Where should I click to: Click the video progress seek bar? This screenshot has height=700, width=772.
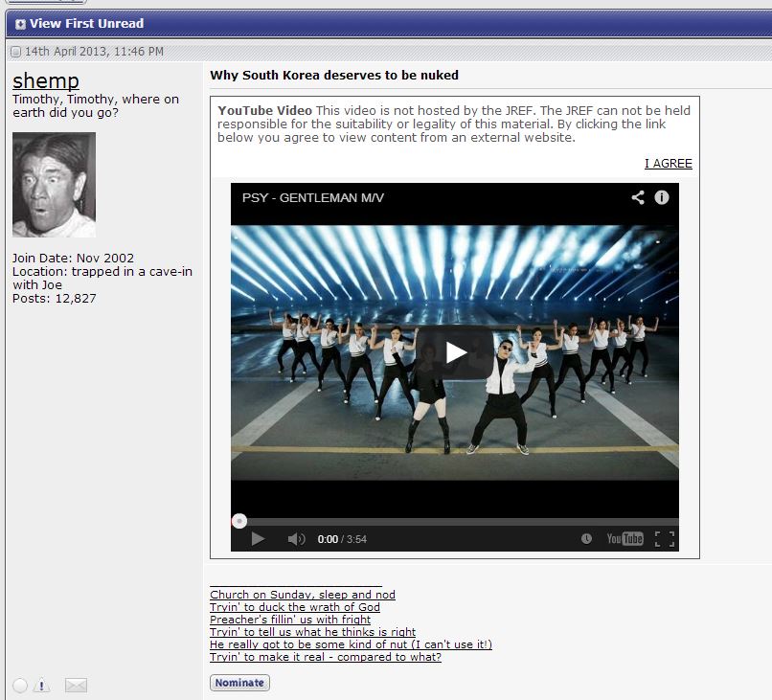coord(455,521)
